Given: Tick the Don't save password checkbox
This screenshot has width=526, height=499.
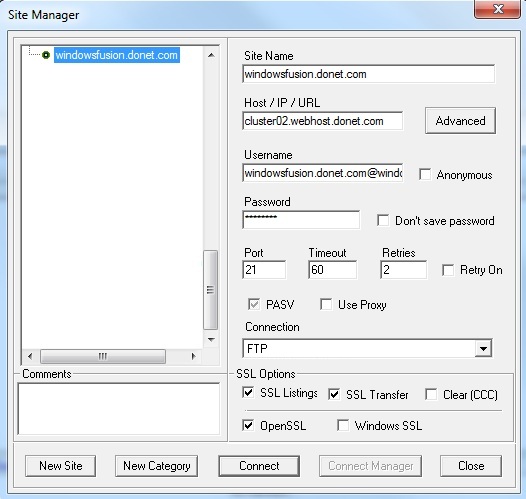Looking at the screenshot, I should tap(383, 220).
